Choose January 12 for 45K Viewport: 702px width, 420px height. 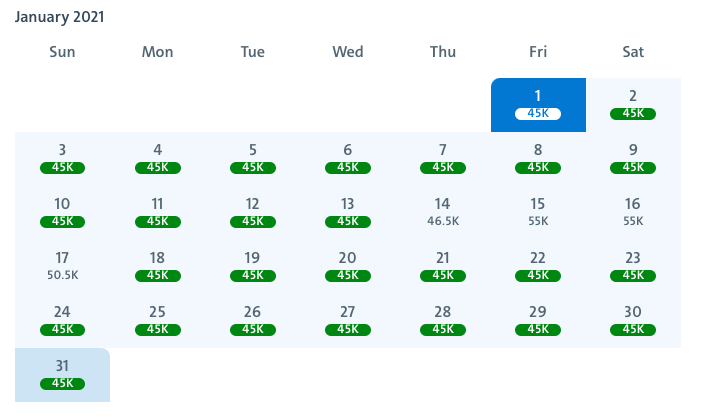252,212
